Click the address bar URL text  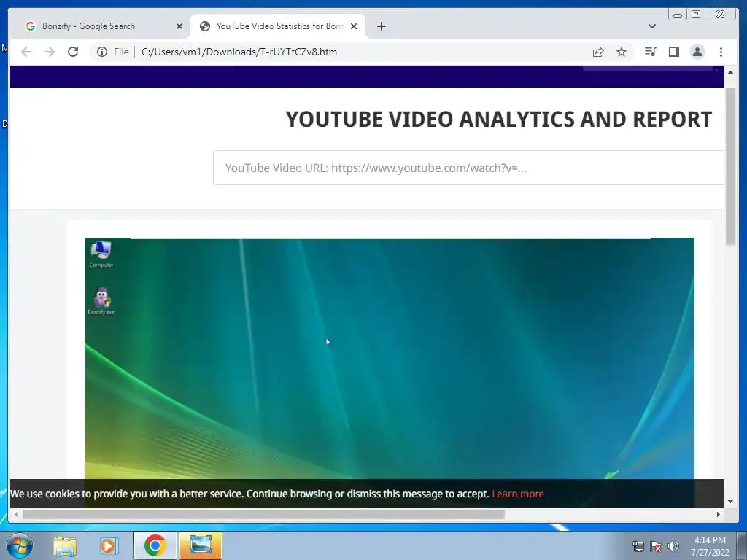(x=239, y=52)
